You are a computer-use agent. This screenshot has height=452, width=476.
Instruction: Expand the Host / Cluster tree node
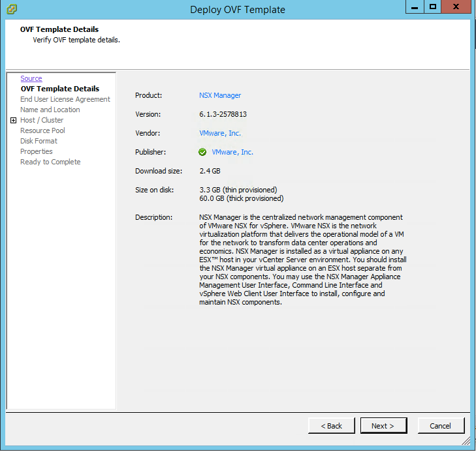13,120
